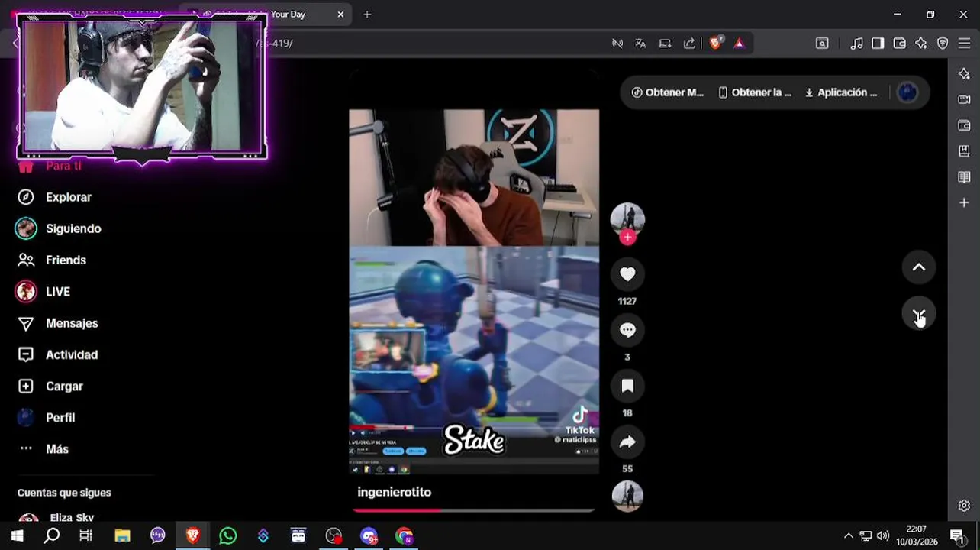Open the Windows notification center

point(957,536)
